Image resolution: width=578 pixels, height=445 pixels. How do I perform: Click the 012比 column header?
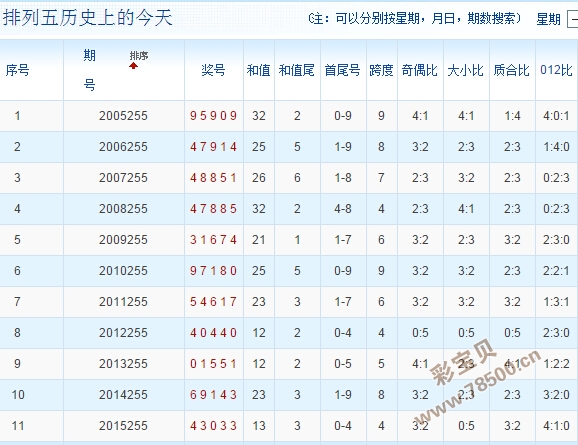(556, 70)
